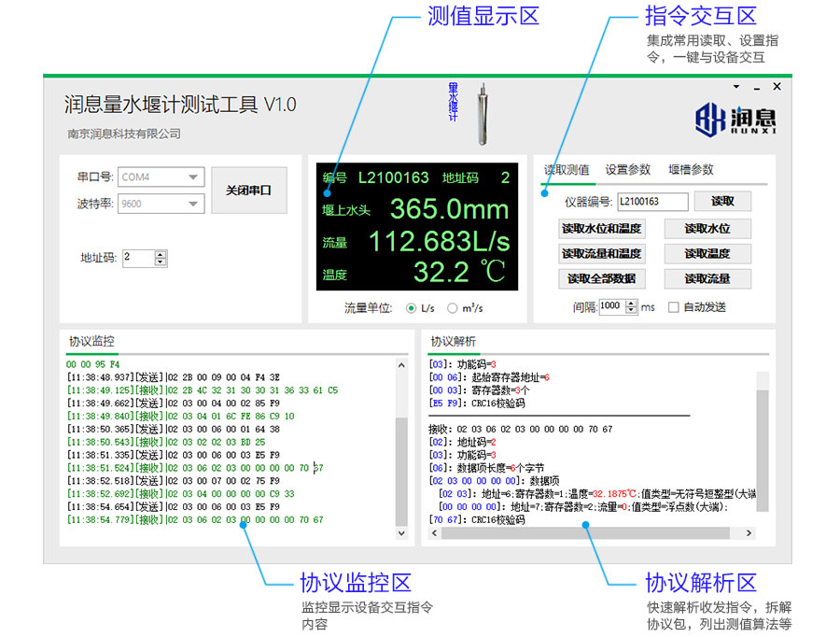Screen dimensions: 840x637
Task: Open the title bar dropdown arrow menu
Action: click(x=736, y=87)
